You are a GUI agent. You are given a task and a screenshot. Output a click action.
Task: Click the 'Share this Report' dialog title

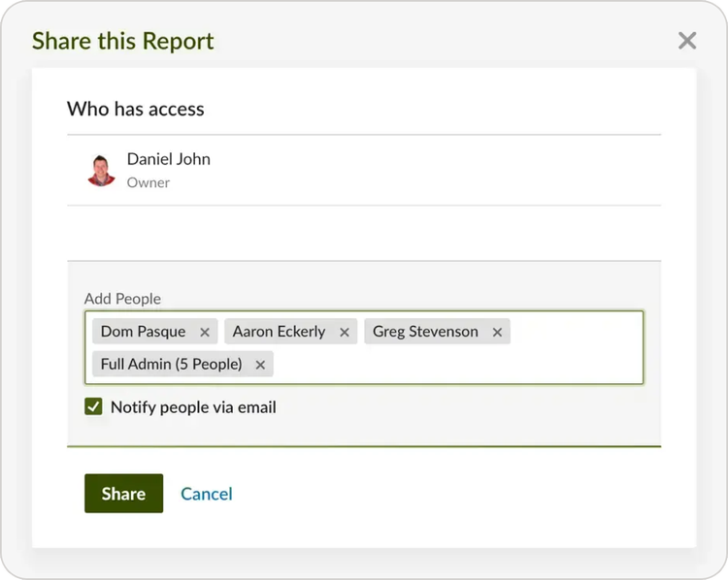[x=122, y=41]
